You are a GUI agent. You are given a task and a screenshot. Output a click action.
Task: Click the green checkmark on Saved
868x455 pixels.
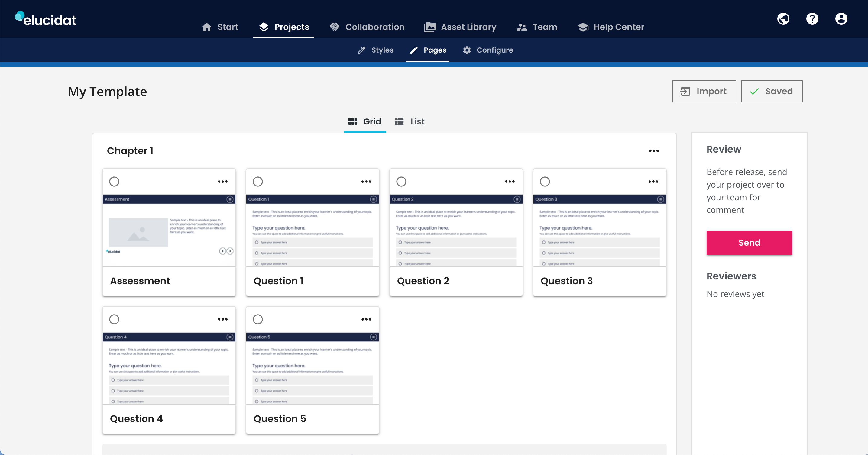[x=754, y=91]
